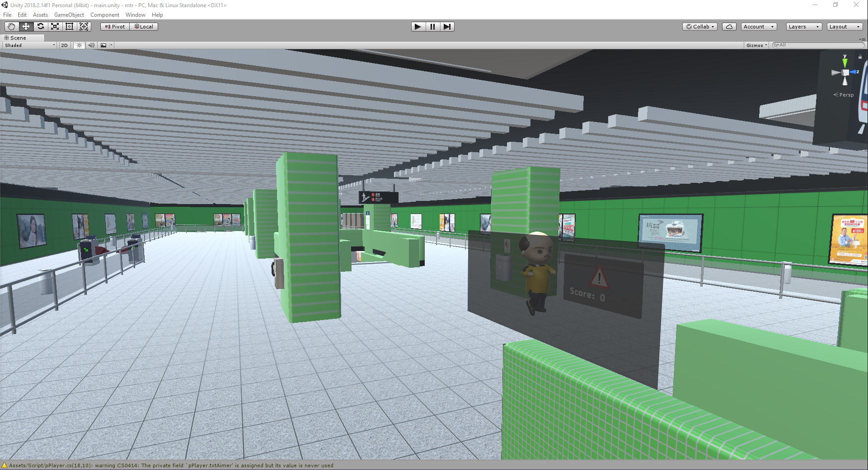868x470 pixels.
Task: Click the green Y axis gizmo cone
Action: click(x=845, y=62)
